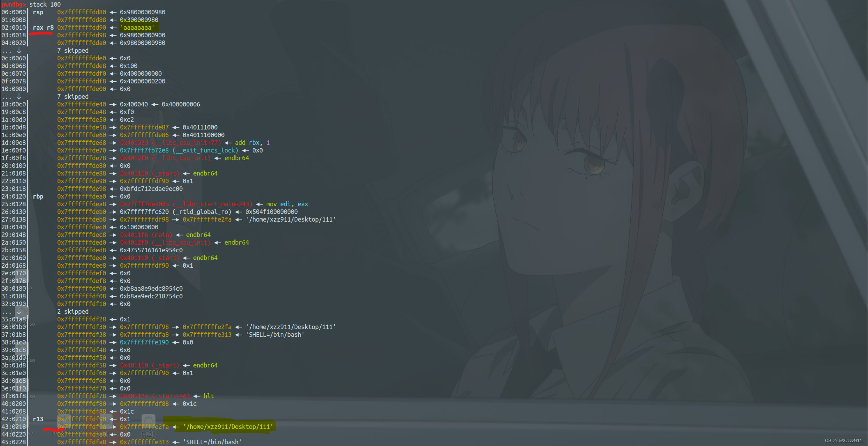The image size is (868, 446).
Task: Click the __libc_start_main+243 red address
Action: [x=186, y=204]
